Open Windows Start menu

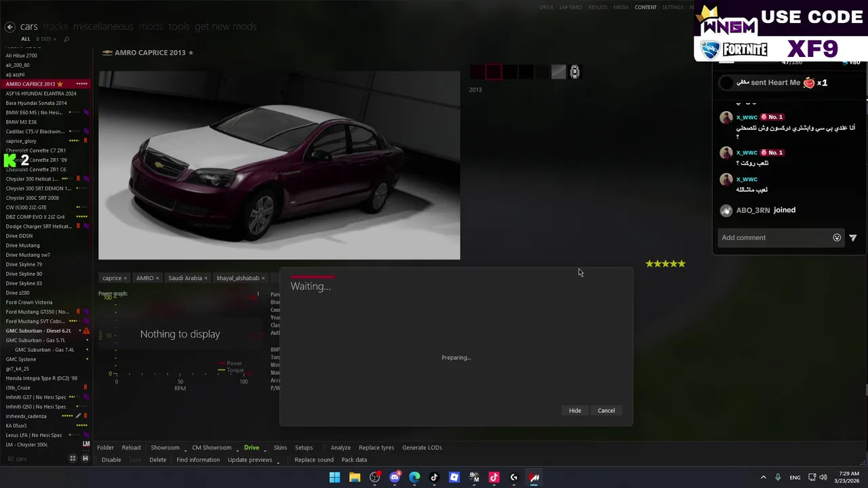tap(334, 478)
